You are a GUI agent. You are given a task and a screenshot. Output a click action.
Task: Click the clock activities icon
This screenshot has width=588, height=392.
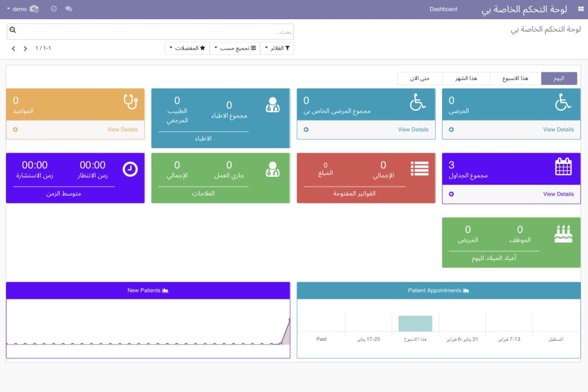[x=54, y=9]
